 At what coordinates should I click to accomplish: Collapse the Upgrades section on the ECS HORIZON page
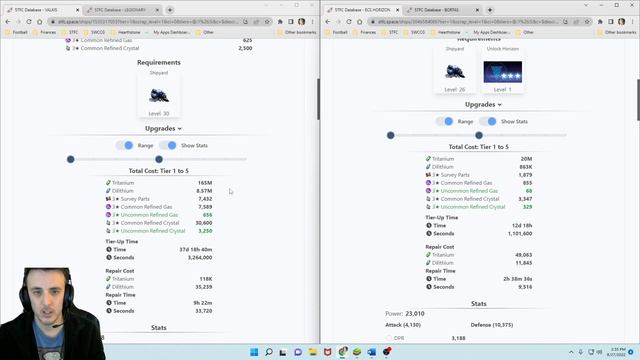483,104
